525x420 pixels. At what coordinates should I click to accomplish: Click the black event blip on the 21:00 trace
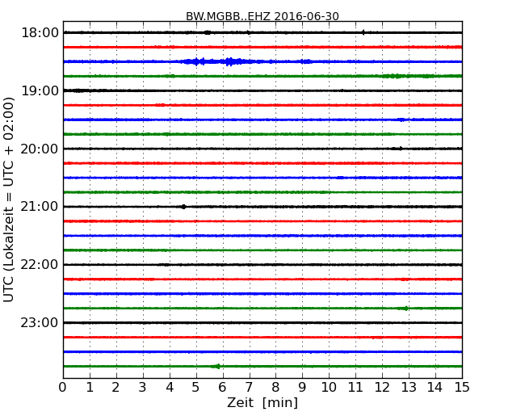point(183,207)
